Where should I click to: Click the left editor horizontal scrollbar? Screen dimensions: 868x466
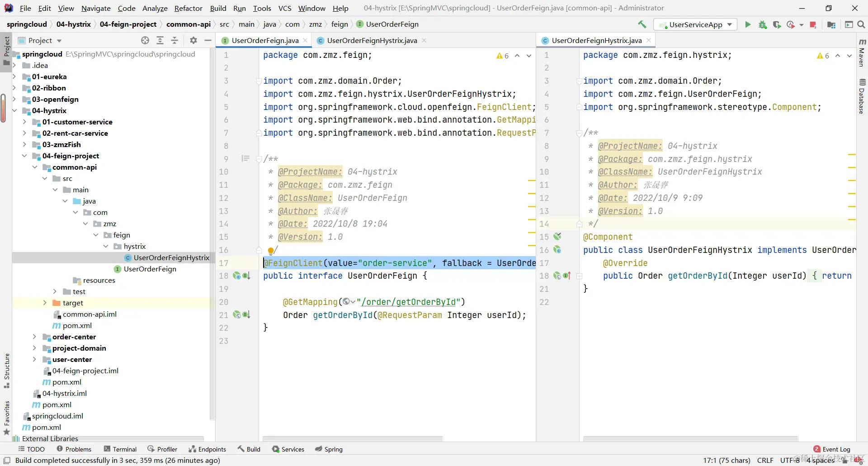click(x=353, y=438)
